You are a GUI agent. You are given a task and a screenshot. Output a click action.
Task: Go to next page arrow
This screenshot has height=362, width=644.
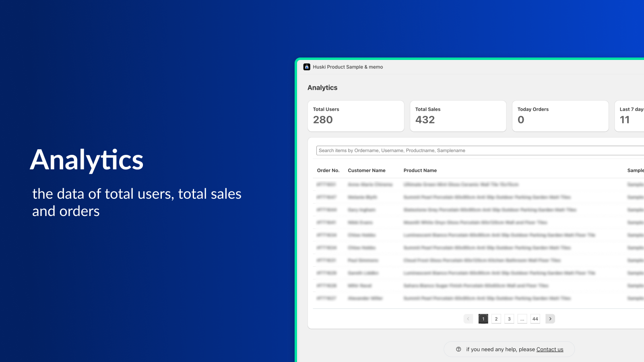point(550,319)
